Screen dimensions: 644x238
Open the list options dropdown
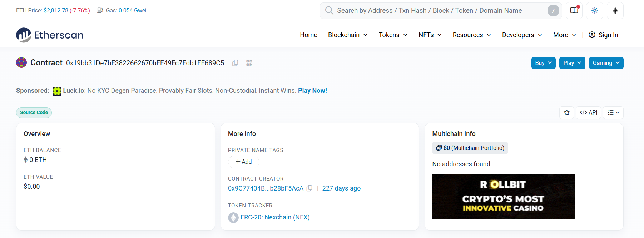point(613,113)
